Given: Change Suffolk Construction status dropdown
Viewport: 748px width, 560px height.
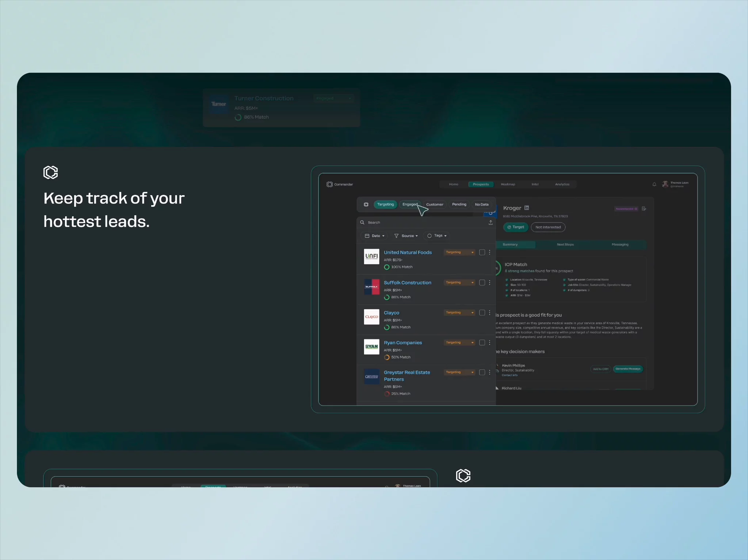Looking at the screenshot, I should pyautogui.click(x=459, y=283).
